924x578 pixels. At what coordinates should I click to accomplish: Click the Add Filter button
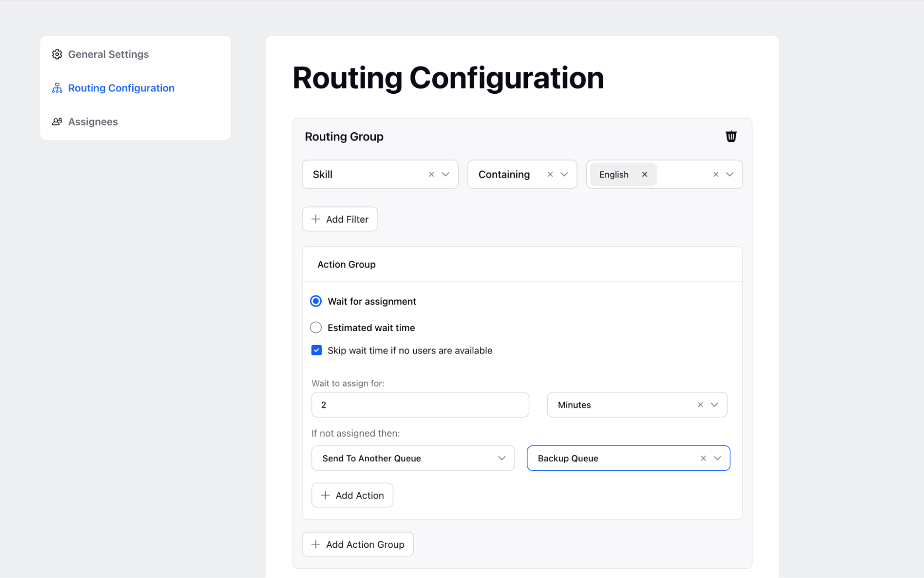[x=340, y=219]
